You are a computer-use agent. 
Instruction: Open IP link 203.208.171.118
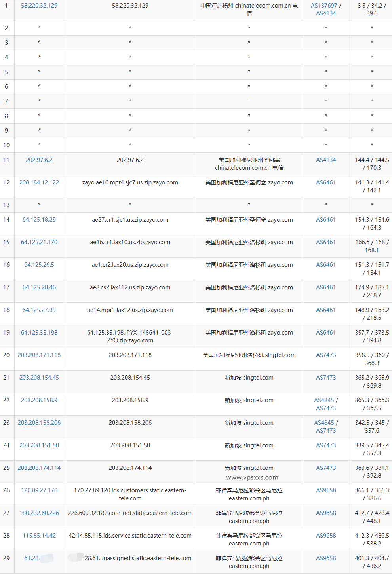tap(39, 355)
